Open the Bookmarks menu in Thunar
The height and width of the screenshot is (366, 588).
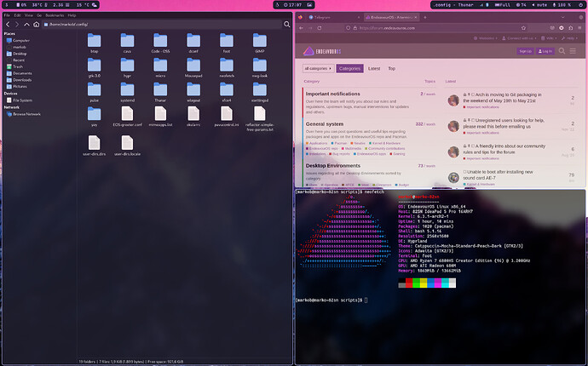[x=55, y=15]
